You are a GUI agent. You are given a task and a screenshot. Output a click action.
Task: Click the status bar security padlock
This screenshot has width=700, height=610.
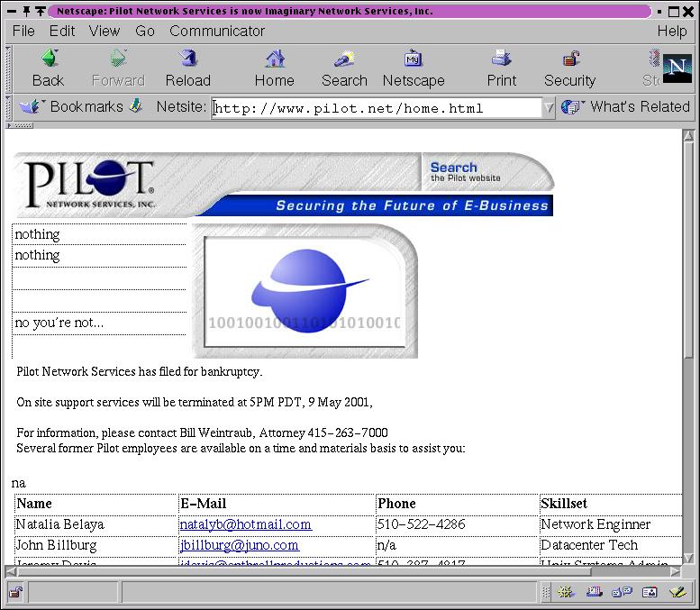16,593
